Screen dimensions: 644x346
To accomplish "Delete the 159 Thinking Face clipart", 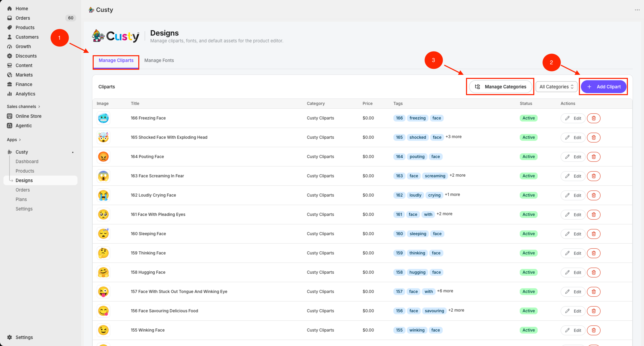I will point(593,253).
